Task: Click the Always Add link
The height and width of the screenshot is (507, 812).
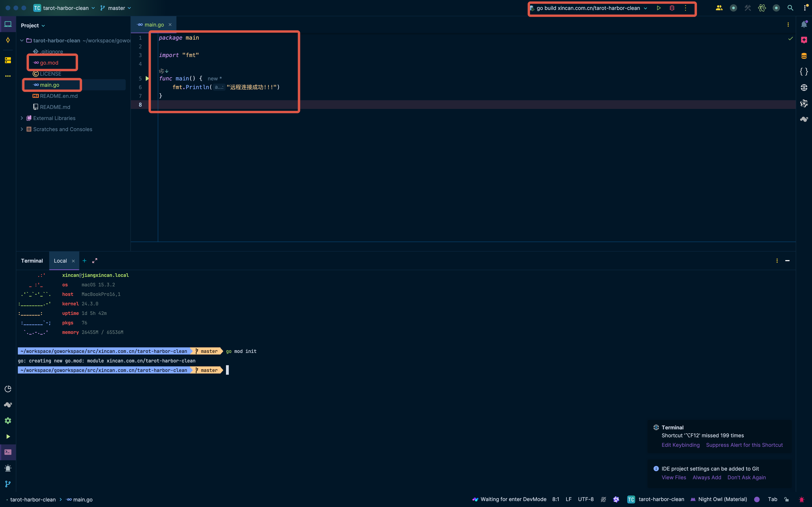Action: pyautogui.click(x=707, y=477)
